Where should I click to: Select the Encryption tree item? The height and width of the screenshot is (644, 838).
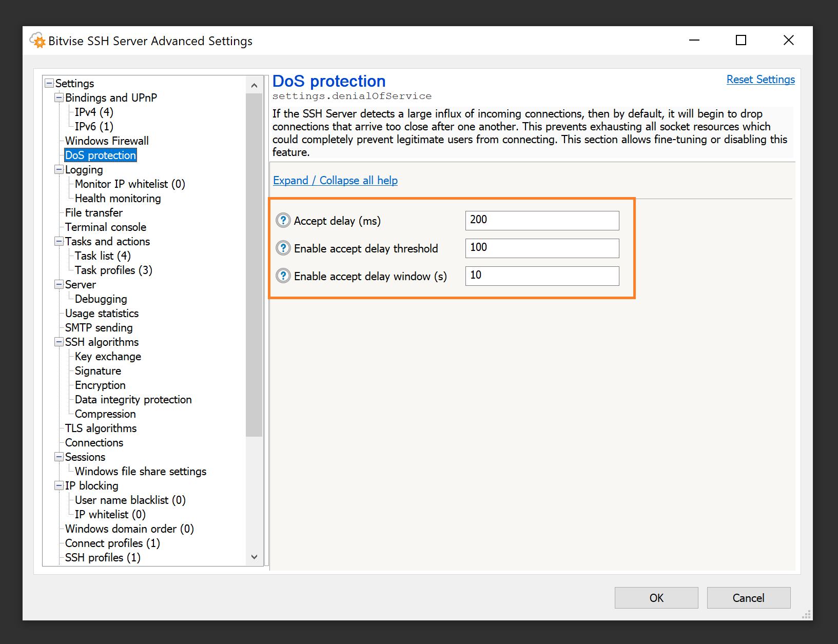click(x=100, y=385)
